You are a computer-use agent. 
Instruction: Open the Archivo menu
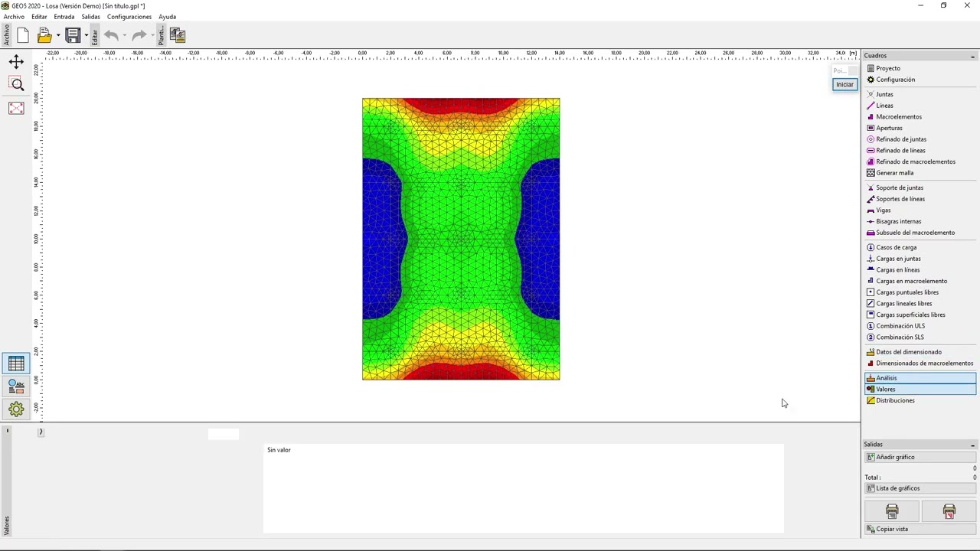(x=14, y=17)
